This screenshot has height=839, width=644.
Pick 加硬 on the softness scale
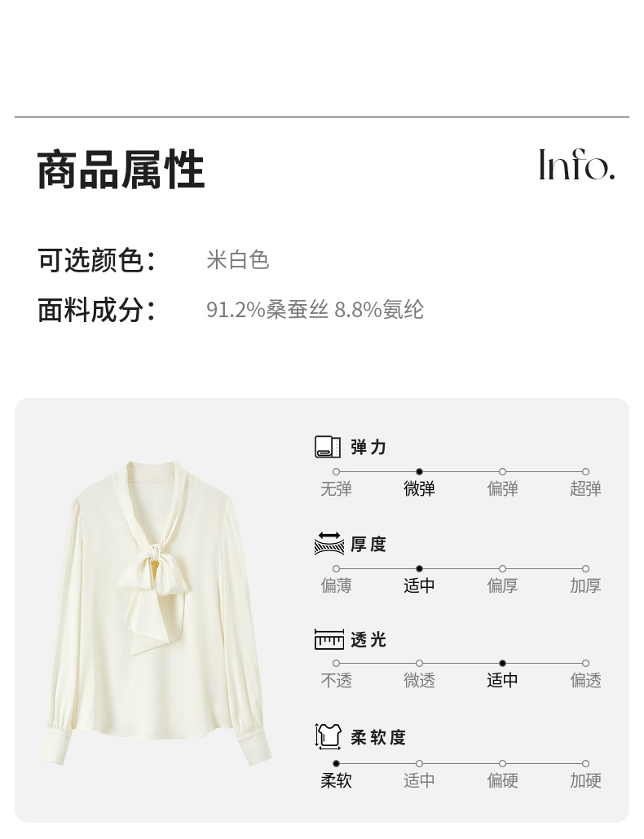[x=585, y=763]
